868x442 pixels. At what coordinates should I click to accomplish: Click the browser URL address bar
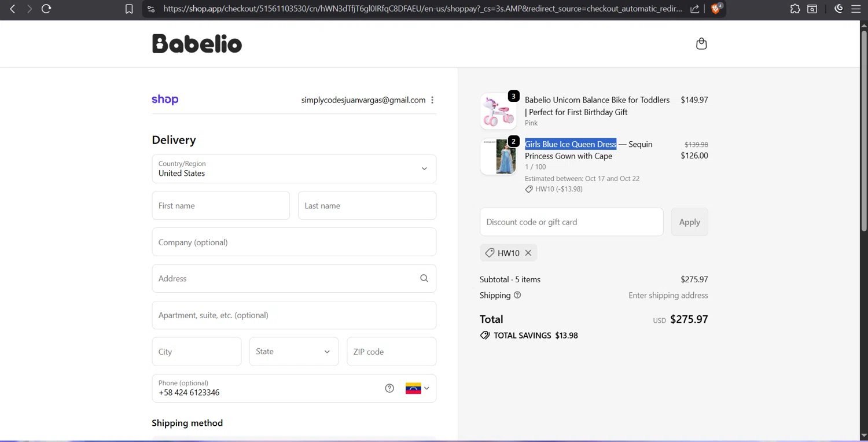(x=422, y=9)
